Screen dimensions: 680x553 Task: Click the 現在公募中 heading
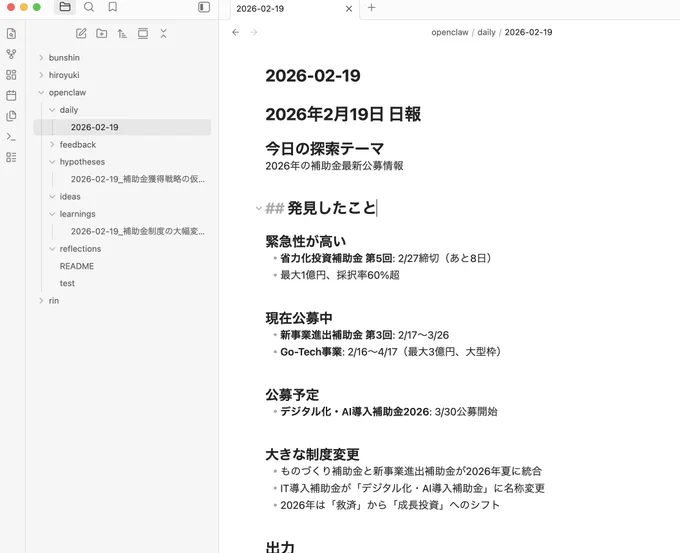click(x=299, y=318)
